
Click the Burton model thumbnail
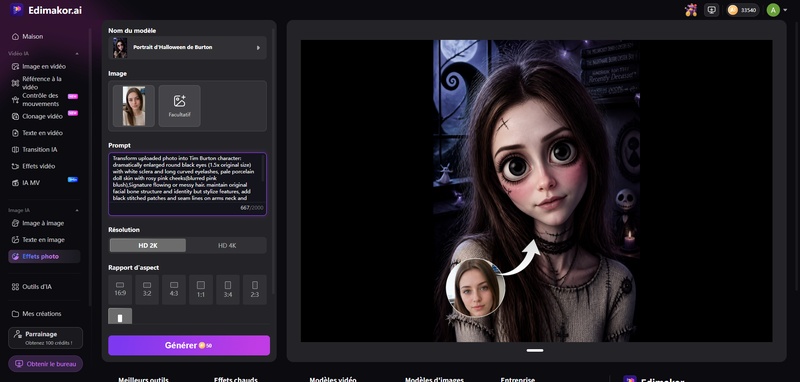[x=120, y=47]
